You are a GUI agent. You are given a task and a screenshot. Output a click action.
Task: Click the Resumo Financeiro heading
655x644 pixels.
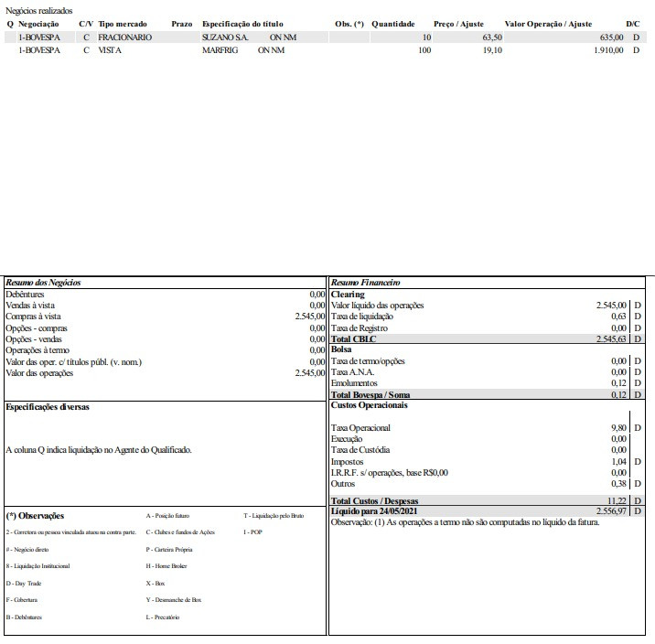click(366, 283)
